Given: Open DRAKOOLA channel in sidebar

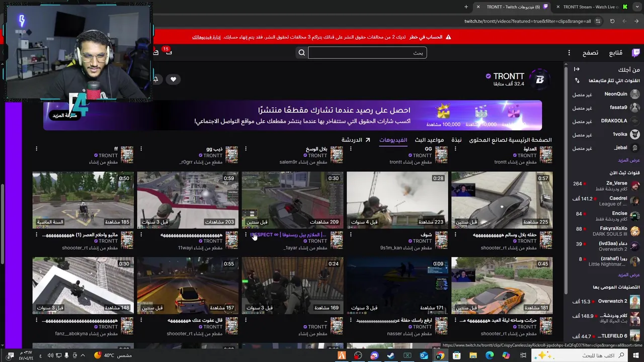Looking at the screenshot, I should pyautogui.click(x=606, y=121).
